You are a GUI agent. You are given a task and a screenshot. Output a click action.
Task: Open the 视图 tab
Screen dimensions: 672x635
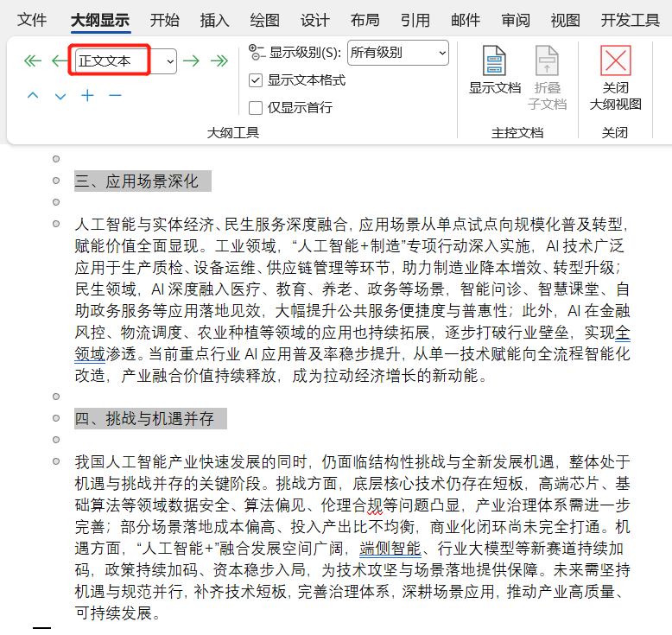point(566,20)
